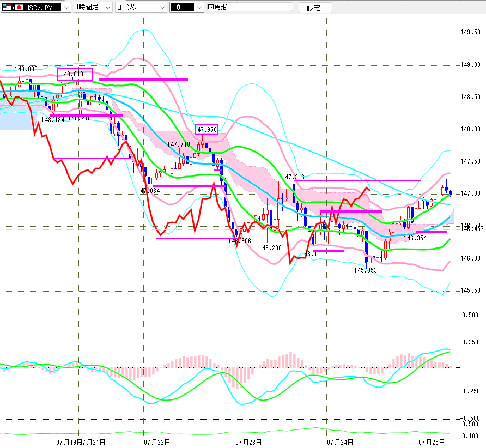The width and height of the screenshot is (486, 448).
Task: Click the 146.200 price label
Action: (270, 248)
